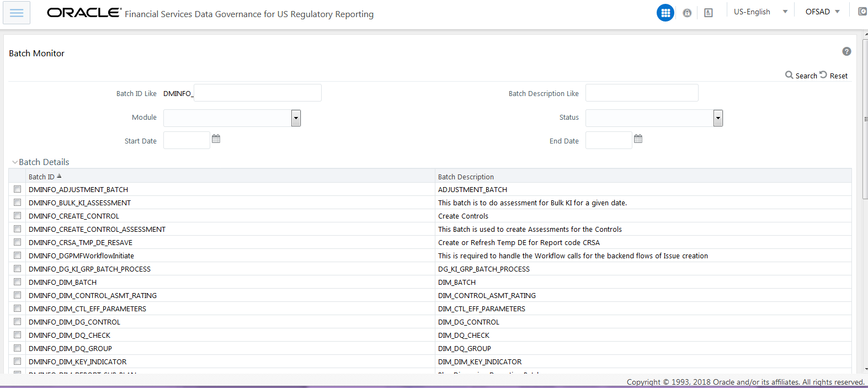Check DMINFO_DIM_KEY_INDICATOR checkbox
This screenshot has width=868, height=388.
coord(18,362)
